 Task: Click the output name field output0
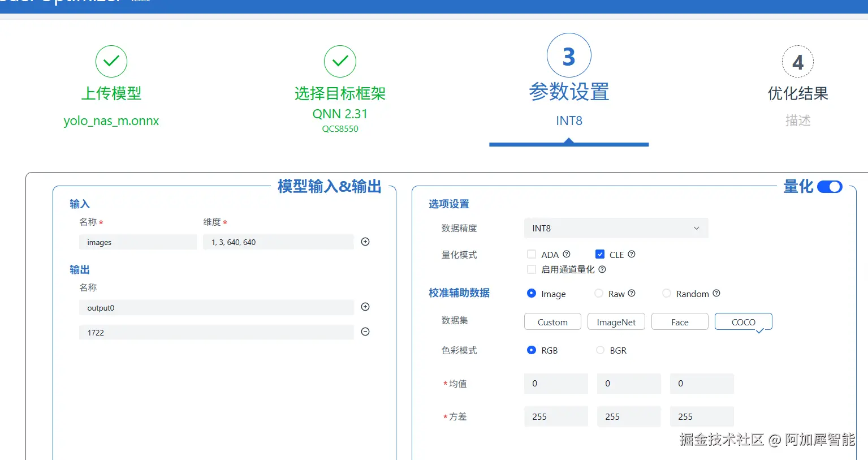217,308
